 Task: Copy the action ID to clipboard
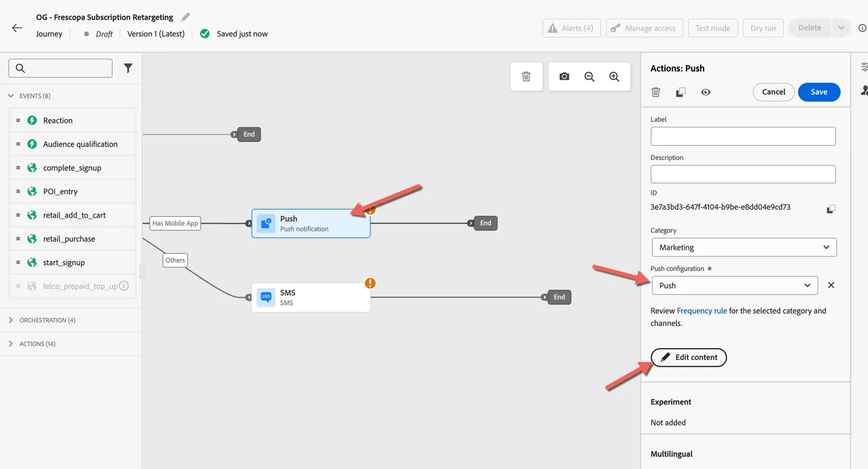pos(831,209)
